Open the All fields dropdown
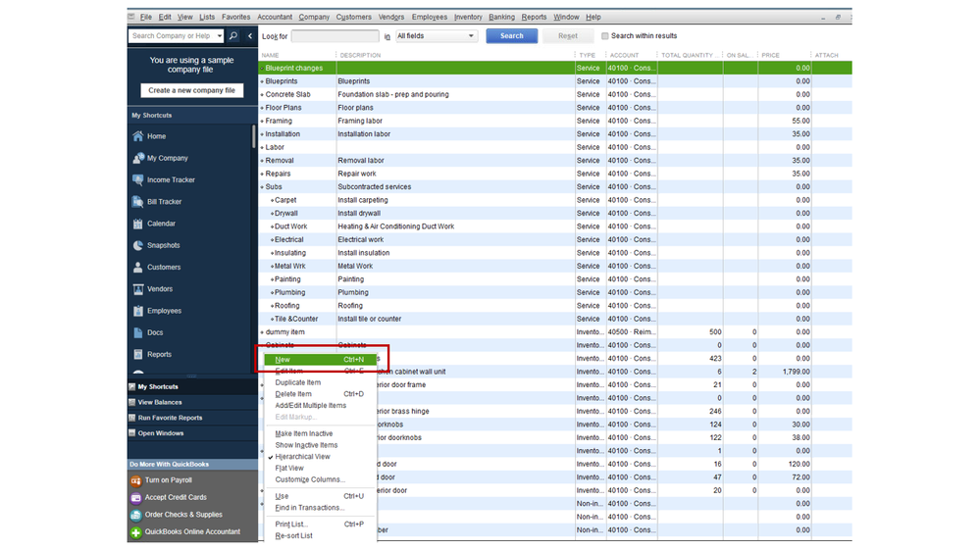980x551 pixels. pos(437,36)
